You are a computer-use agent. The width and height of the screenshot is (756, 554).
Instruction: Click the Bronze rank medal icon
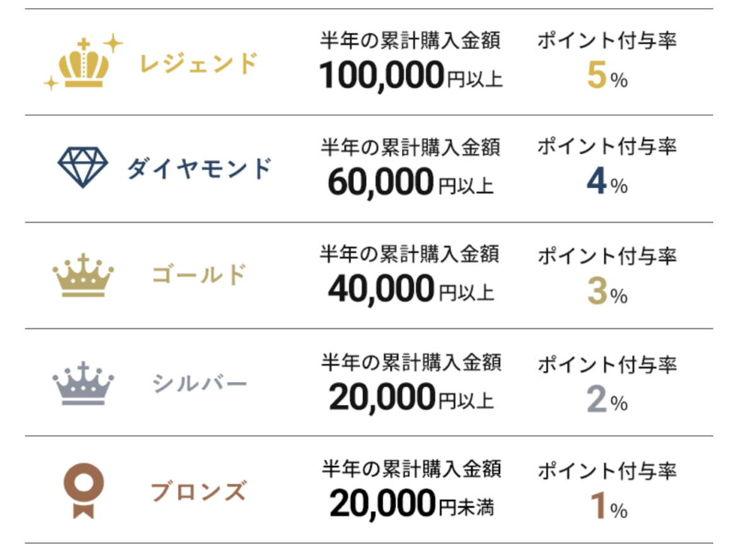point(83,492)
